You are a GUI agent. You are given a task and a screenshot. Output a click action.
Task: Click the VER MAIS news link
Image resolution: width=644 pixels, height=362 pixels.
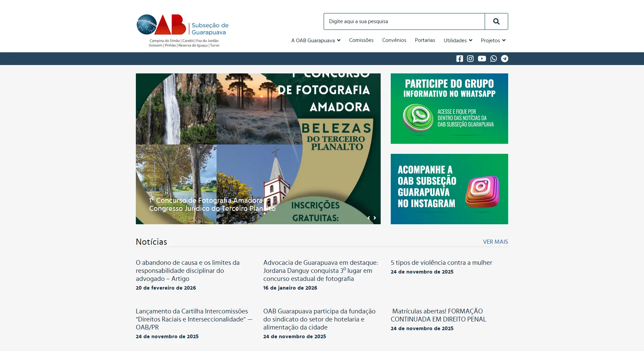pos(495,242)
